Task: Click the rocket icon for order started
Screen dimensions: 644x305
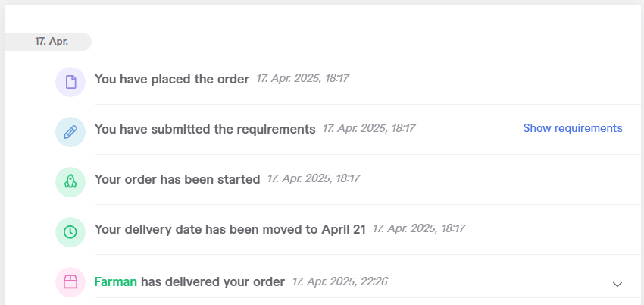Action: point(70,182)
